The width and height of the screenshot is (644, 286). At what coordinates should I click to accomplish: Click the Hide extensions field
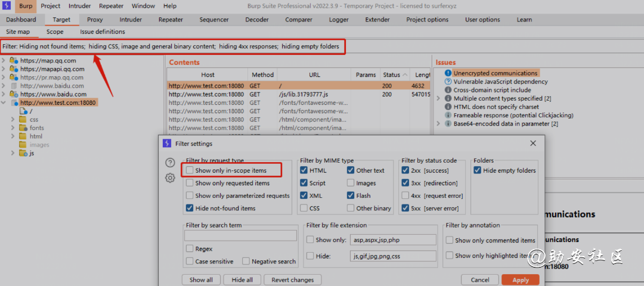pyautogui.click(x=394, y=256)
